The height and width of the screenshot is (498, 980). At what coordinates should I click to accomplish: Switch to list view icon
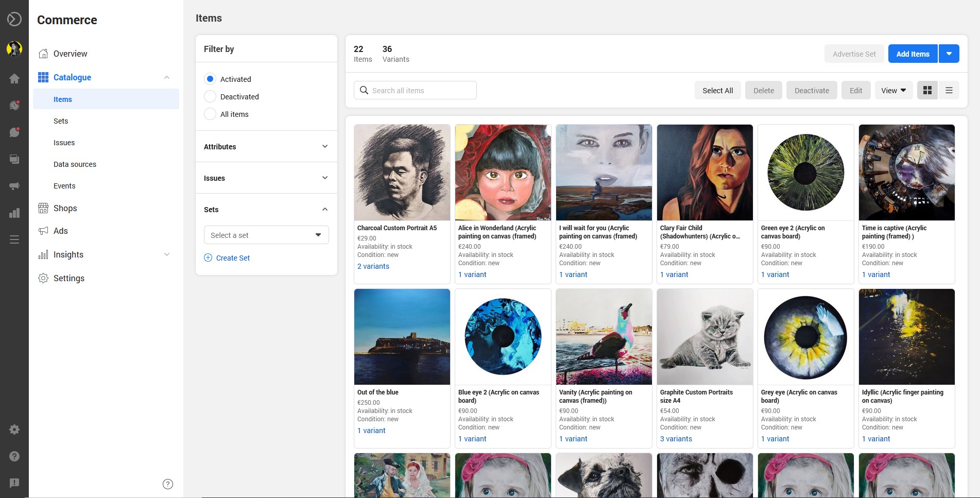[x=949, y=90]
